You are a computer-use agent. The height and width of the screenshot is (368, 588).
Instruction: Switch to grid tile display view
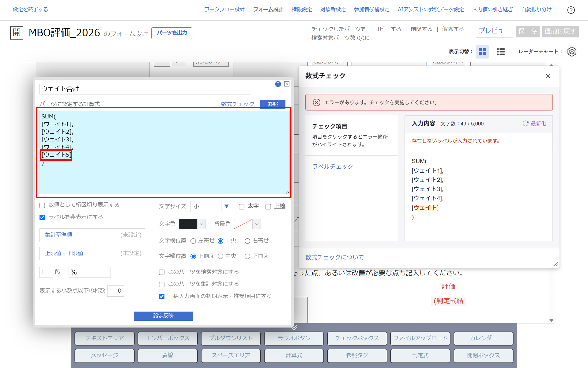coord(482,52)
